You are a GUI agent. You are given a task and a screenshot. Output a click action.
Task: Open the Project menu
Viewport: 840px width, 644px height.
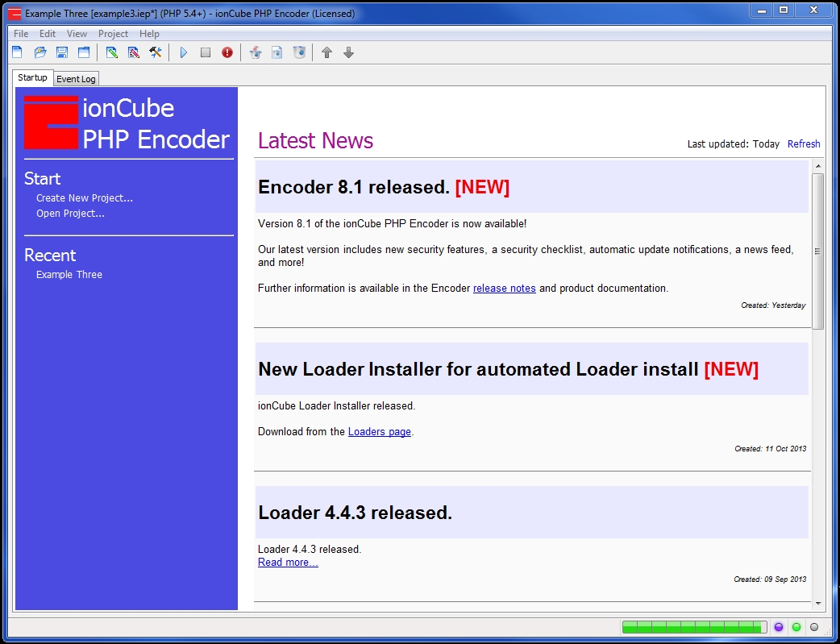point(113,34)
